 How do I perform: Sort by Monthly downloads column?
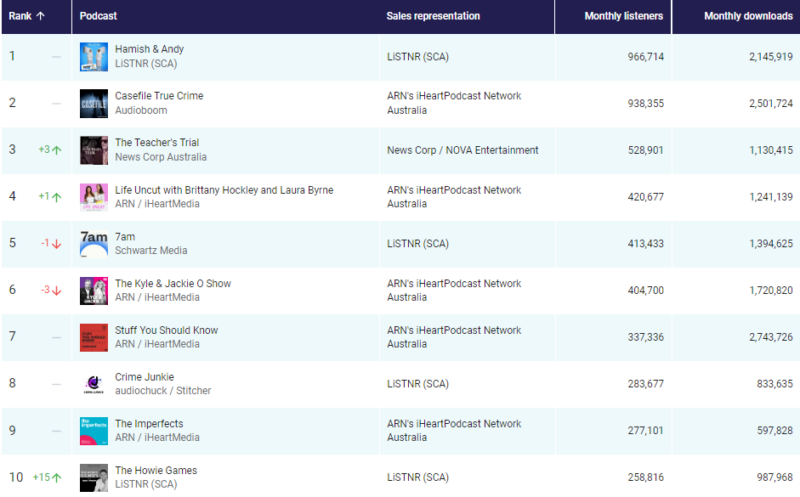[x=748, y=16]
